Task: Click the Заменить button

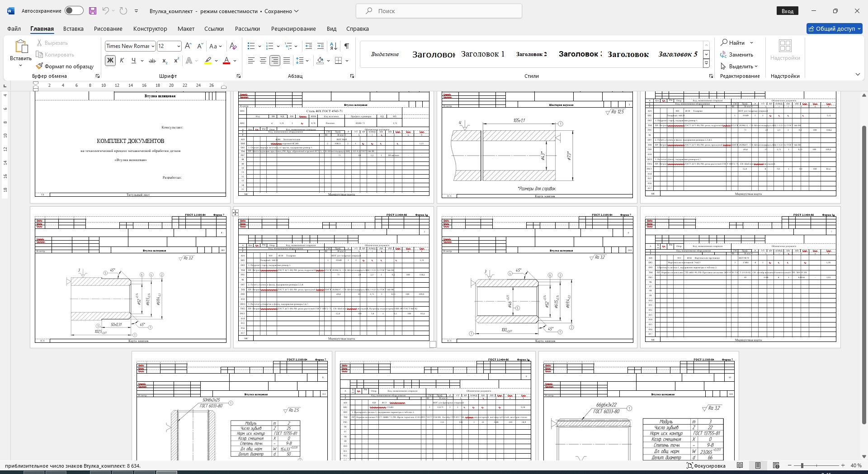Action: click(x=737, y=55)
